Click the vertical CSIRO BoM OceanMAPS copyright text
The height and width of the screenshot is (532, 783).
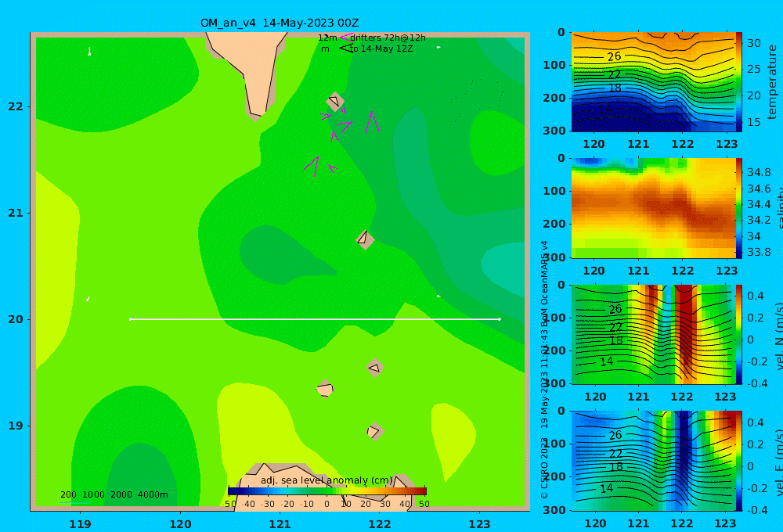point(544,369)
